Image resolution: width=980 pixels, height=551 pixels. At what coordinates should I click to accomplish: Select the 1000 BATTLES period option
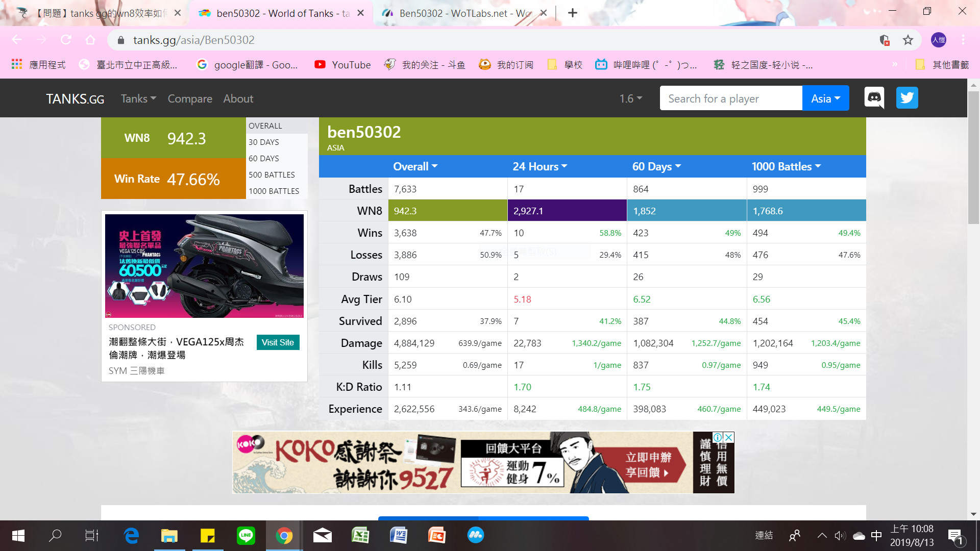click(276, 191)
